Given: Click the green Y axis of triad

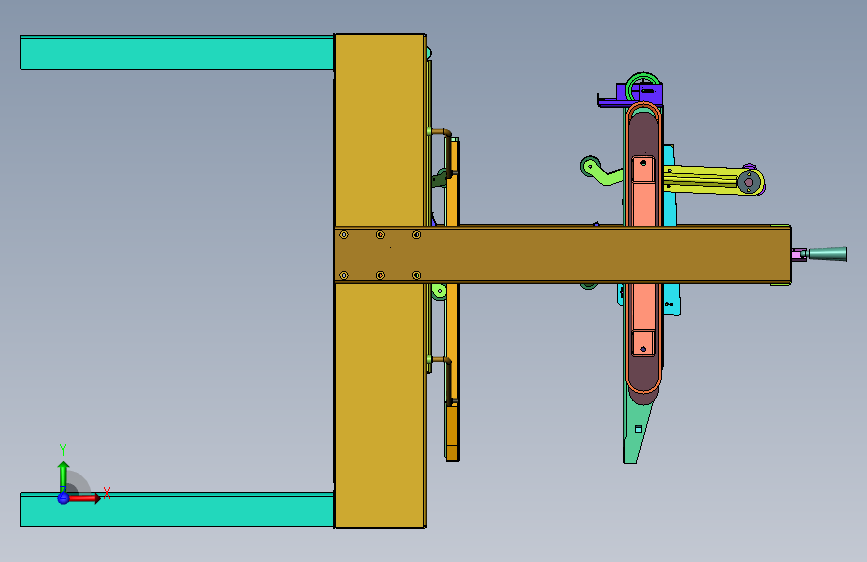Looking at the screenshot, I should (x=63, y=475).
